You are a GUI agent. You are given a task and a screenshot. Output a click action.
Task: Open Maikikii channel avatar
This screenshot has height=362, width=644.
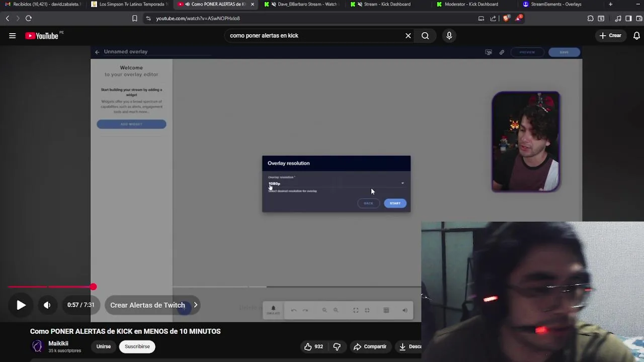coord(38,346)
